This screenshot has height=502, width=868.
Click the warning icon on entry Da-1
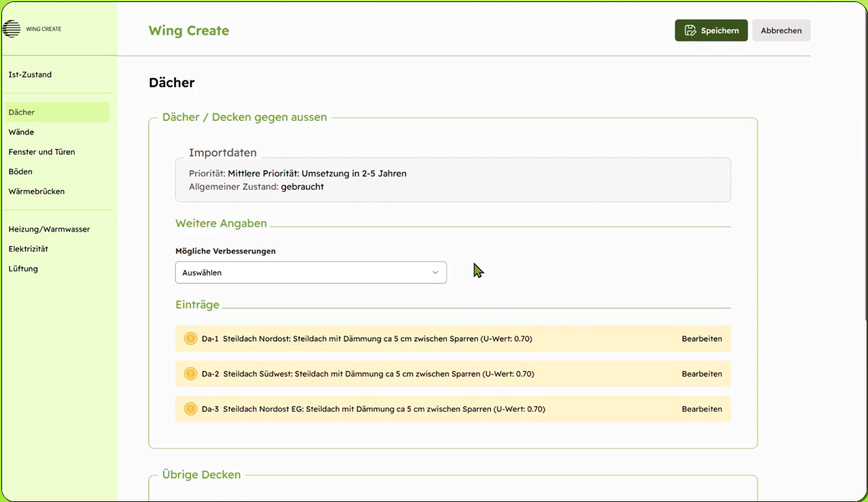(190, 338)
